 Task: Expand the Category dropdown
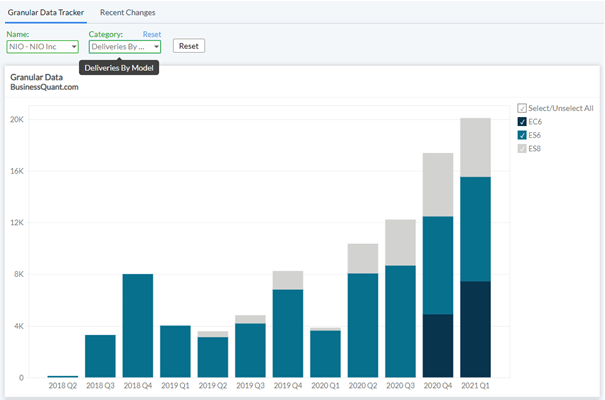coord(124,46)
